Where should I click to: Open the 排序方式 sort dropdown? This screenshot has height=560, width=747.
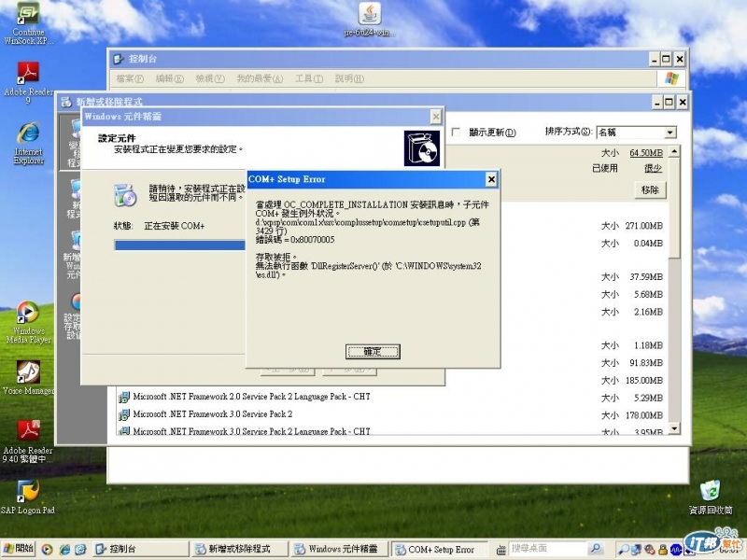pyautogui.click(x=670, y=133)
